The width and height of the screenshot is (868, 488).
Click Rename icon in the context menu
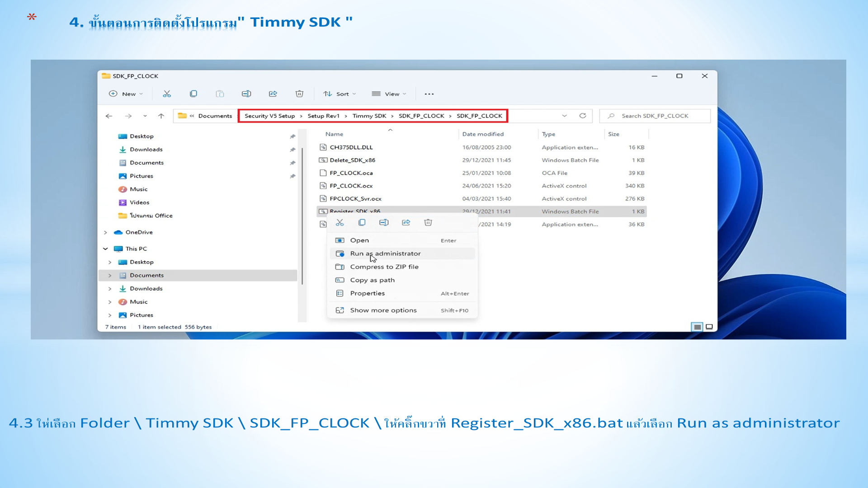pos(384,223)
